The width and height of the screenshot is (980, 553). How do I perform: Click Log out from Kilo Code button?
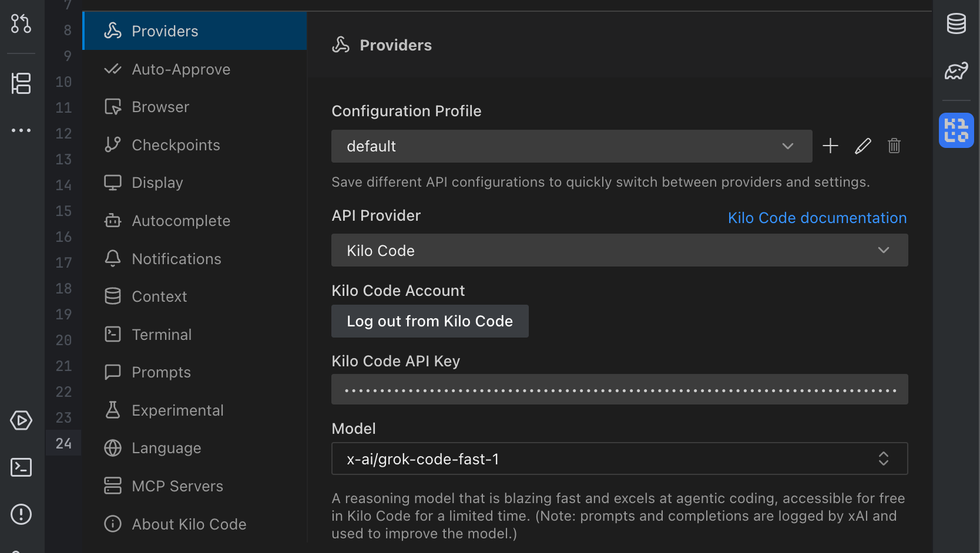click(x=430, y=321)
